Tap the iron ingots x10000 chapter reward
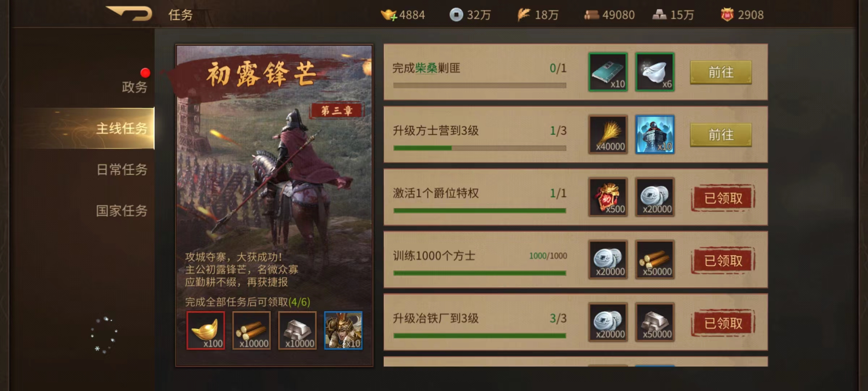The width and height of the screenshot is (868, 391). click(x=297, y=330)
